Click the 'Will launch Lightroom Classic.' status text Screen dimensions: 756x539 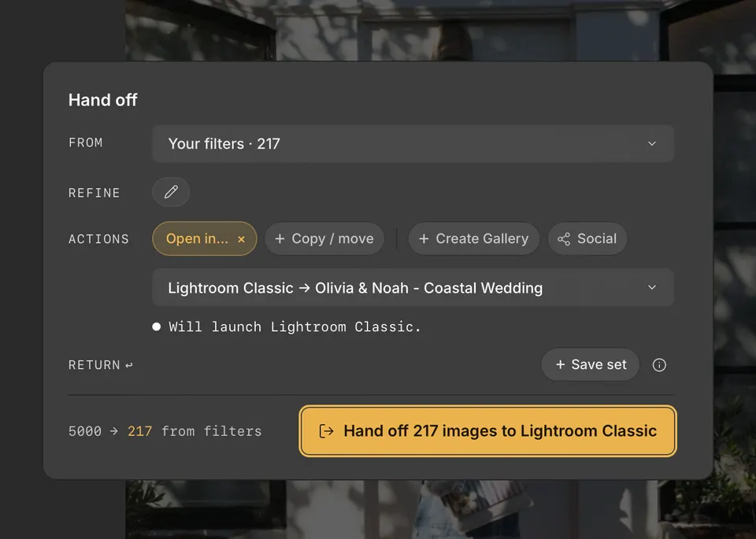coord(295,327)
